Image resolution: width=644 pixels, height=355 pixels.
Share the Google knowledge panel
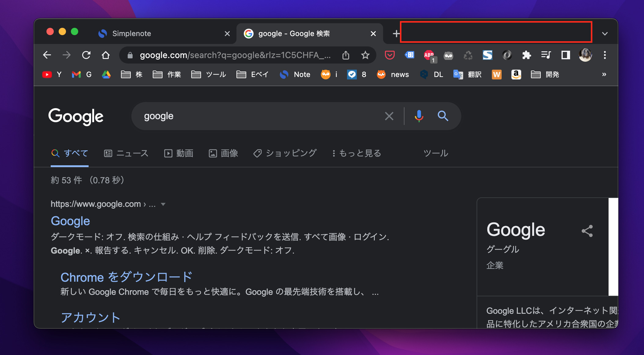[x=587, y=231]
